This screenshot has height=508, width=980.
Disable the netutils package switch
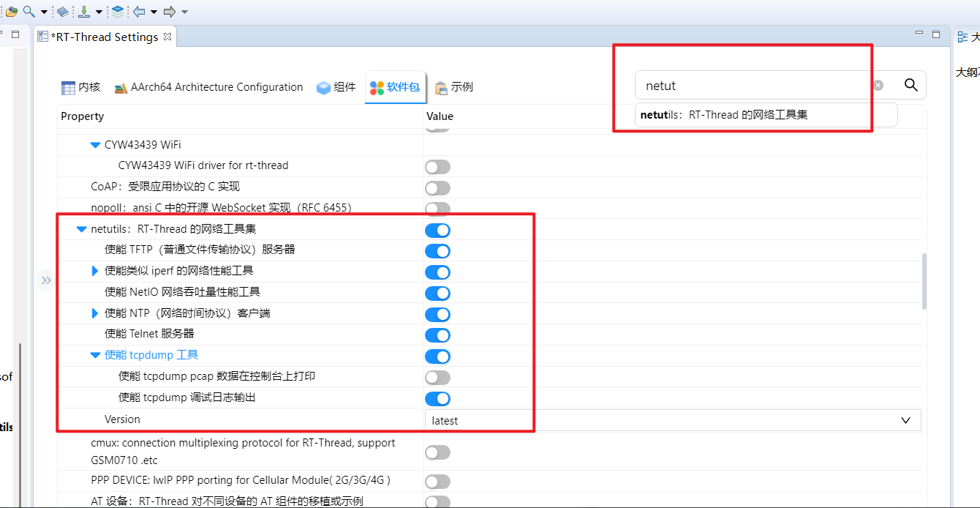coord(437,231)
